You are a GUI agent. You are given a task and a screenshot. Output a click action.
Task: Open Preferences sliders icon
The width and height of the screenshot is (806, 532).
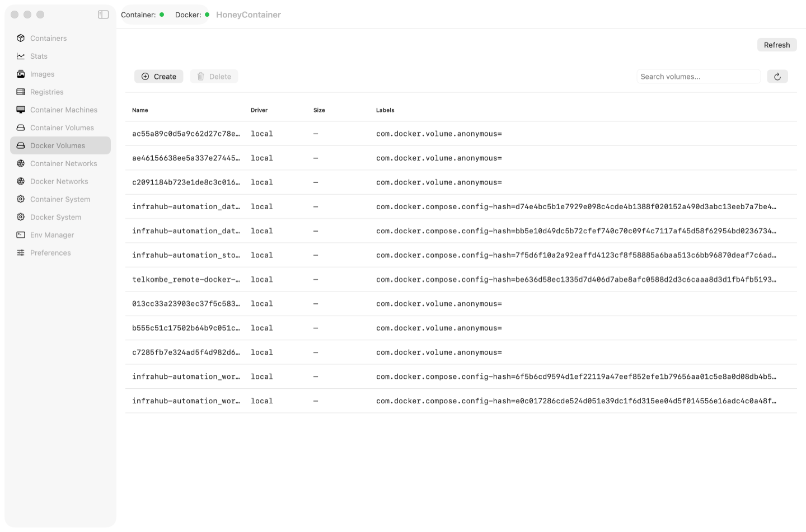coord(21,253)
